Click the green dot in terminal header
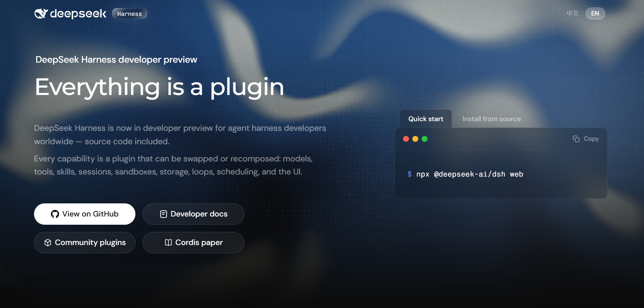Viewport: 644px width, 308px height. point(424,139)
